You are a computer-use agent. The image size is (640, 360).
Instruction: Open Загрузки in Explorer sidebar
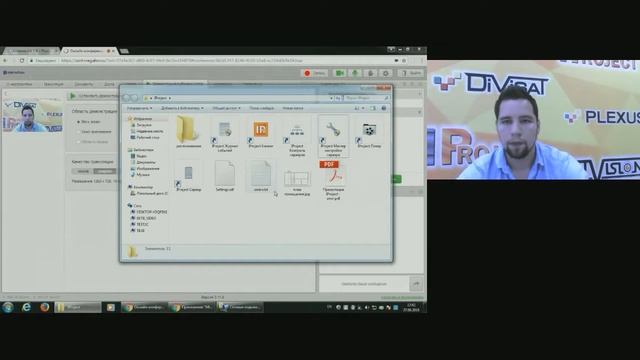point(141,125)
